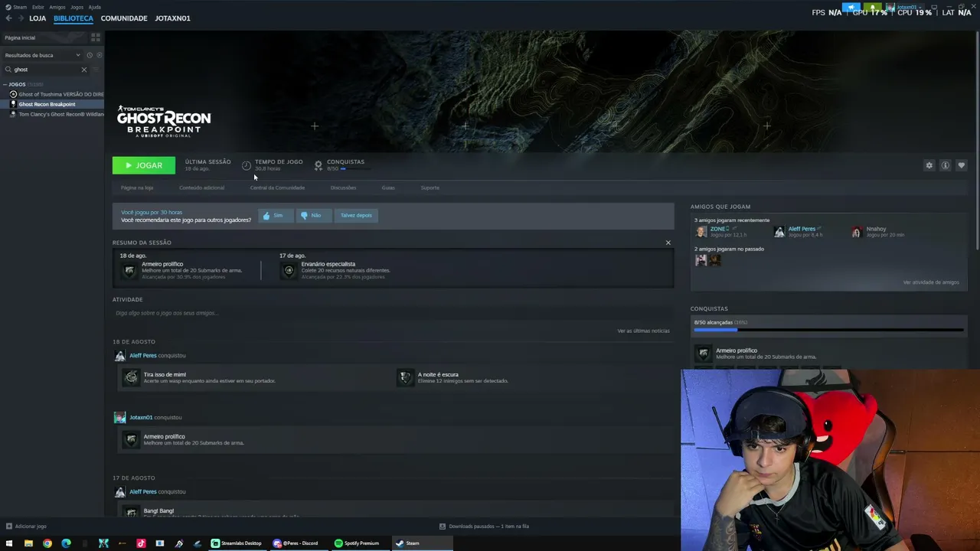Click the CONQUISTAS stat in game header
This screenshot has height=551, width=980.
[340, 165]
